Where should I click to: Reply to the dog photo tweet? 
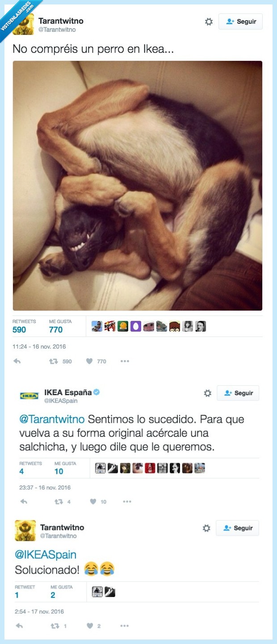click(x=17, y=361)
